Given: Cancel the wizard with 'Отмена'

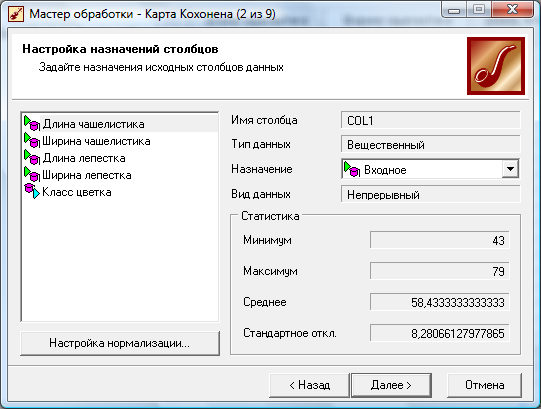Looking at the screenshot, I should pyautogui.click(x=484, y=385).
